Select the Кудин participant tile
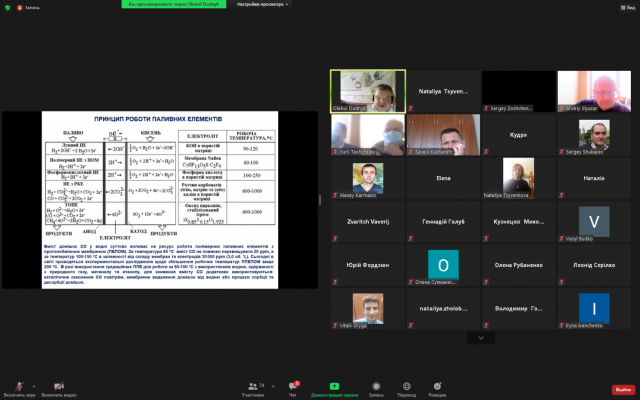This screenshot has height=400, width=640. click(518, 135)
